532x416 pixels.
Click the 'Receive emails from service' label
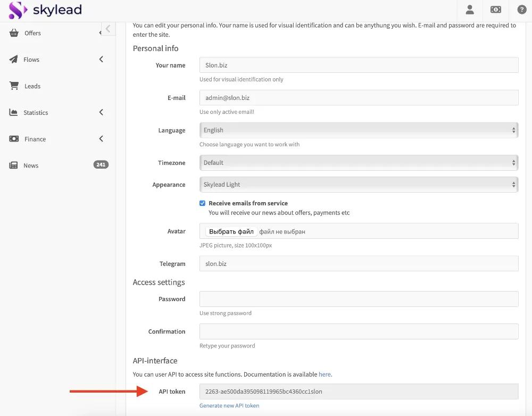tap(248, 203)
